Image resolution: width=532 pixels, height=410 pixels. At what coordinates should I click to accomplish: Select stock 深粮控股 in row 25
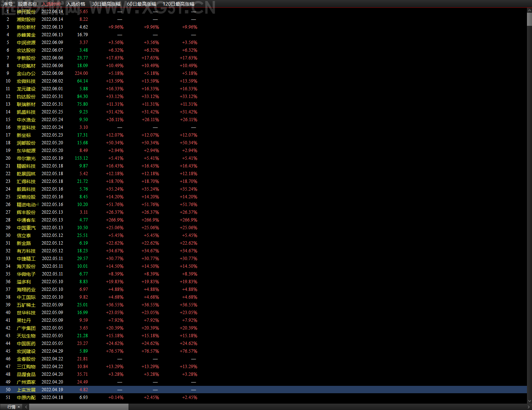[x=26, y=197]
